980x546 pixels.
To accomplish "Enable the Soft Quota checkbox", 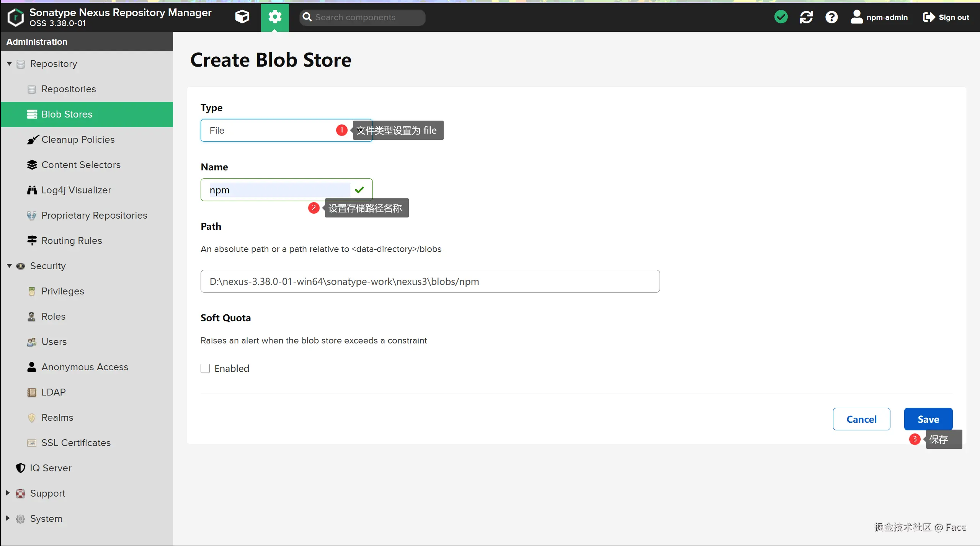I will coord(205,368).
